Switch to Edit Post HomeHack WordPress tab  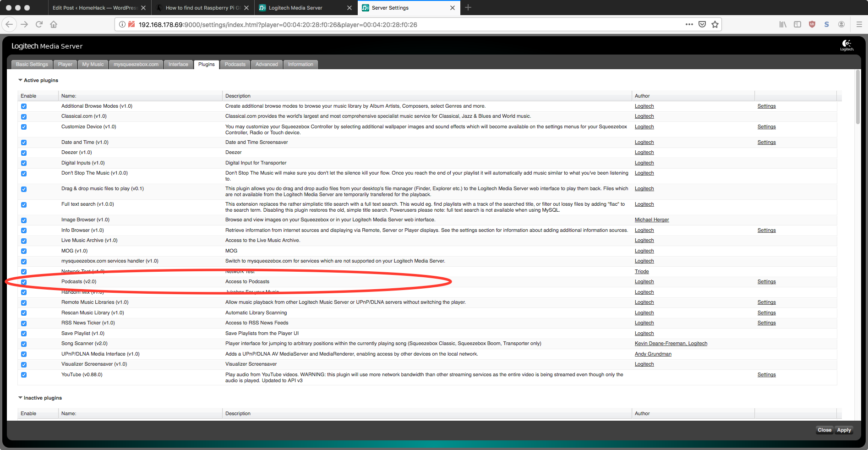pyautogui.click(x=99, y=8)
